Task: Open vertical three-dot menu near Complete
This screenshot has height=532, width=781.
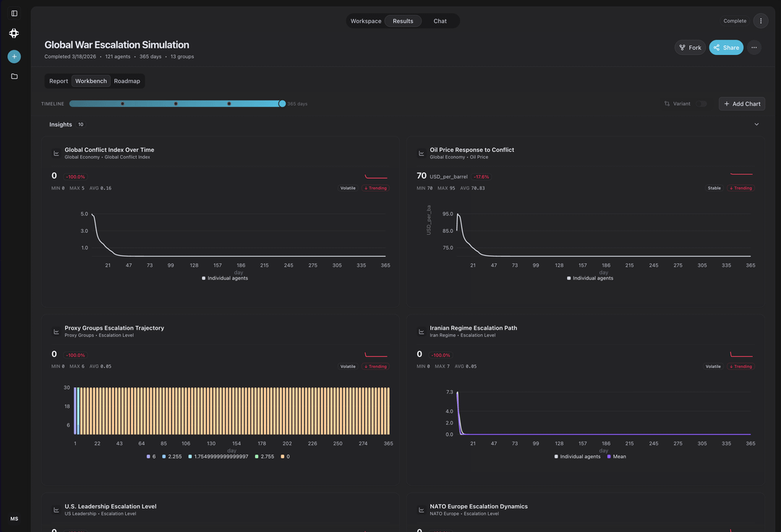Action: tap(760, 21)
